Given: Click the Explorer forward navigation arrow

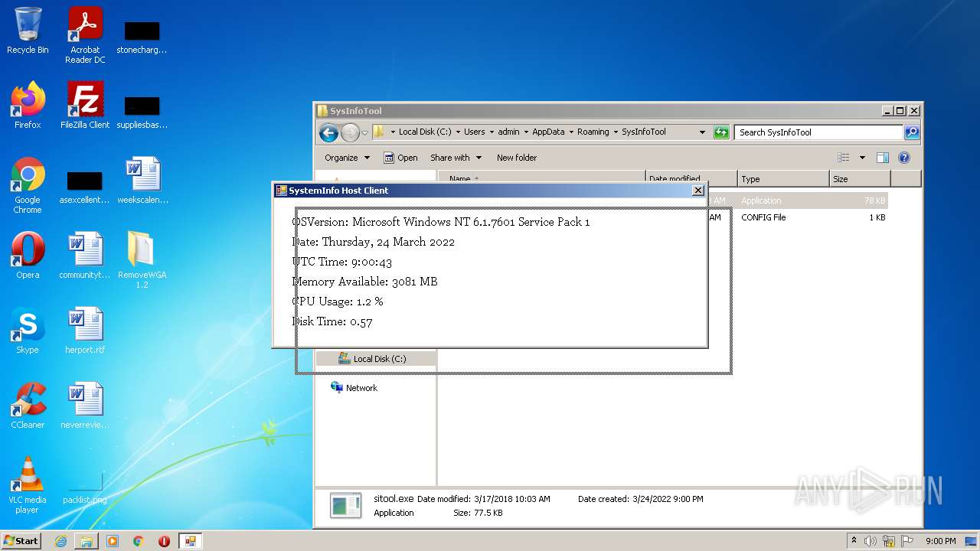Looking at the screenshot, I should tap(350, 132).
